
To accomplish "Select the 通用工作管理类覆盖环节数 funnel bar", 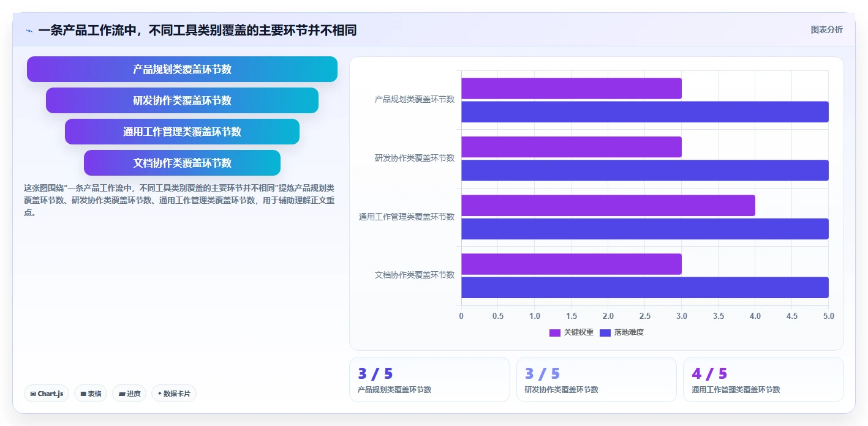I will tap(182, 132).
